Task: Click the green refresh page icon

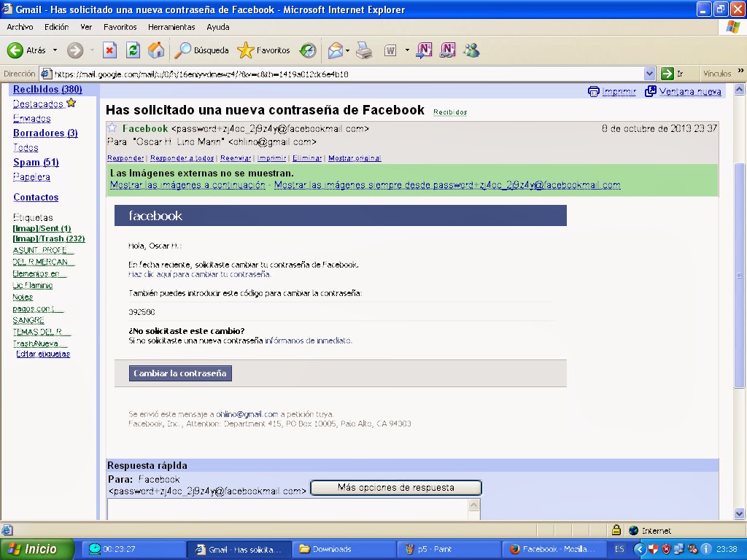Action: click(133, 50)
